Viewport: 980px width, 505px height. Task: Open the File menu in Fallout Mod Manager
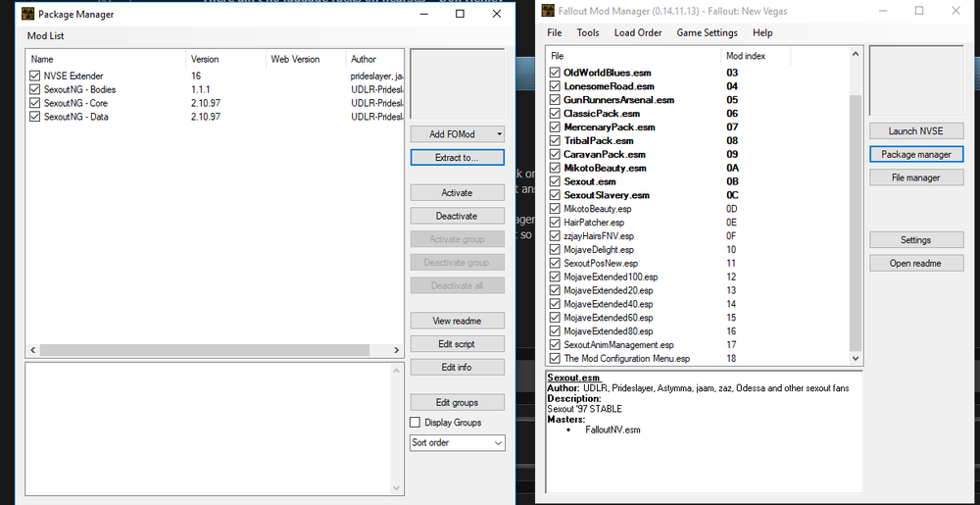pyautogui.click(x=555, y=32)
